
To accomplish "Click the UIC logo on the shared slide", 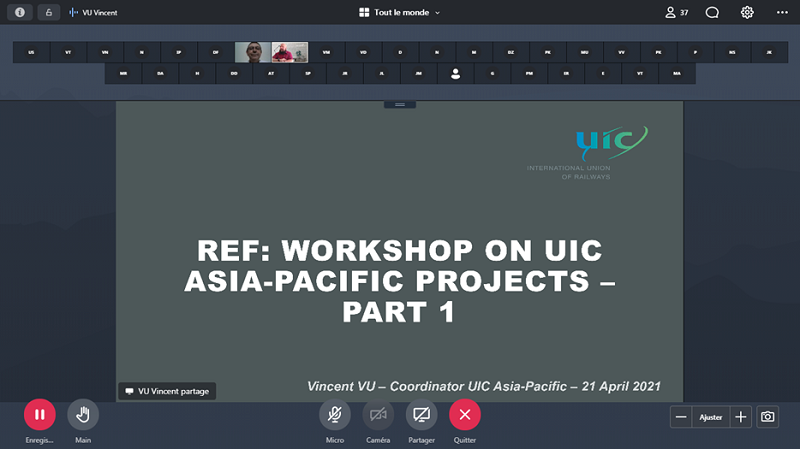I will pyautogui.click(x=611, y=143).
